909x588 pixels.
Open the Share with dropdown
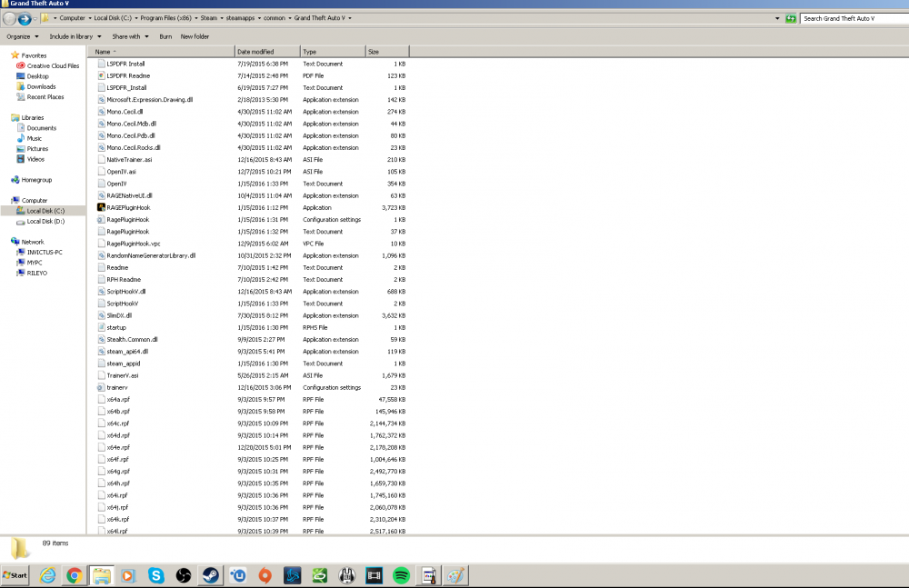coord(130,36)
